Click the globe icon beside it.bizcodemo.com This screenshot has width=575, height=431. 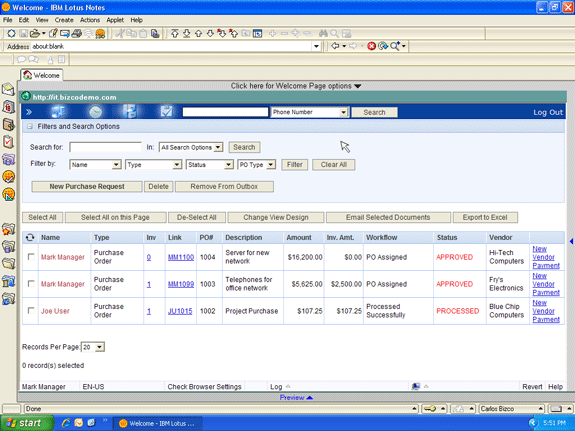26,96
